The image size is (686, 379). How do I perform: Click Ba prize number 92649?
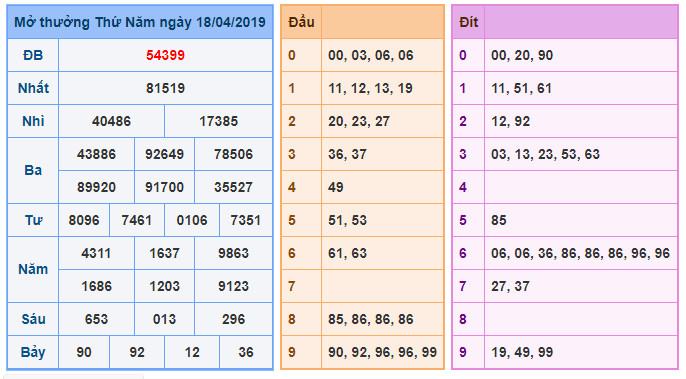(164, 154)
